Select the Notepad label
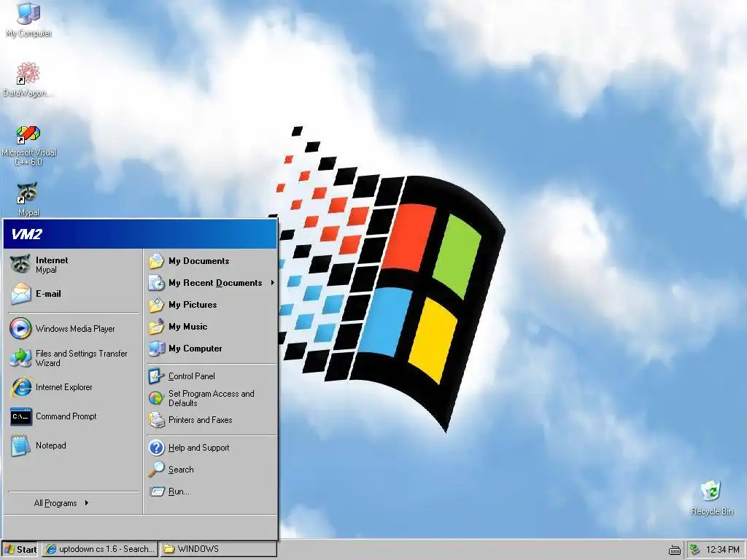This screenshot has width=747, height=560. tap(51, 446)
